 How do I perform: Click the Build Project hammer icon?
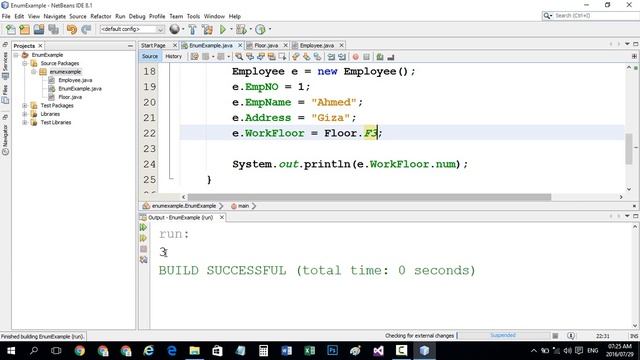pos(192,29)
